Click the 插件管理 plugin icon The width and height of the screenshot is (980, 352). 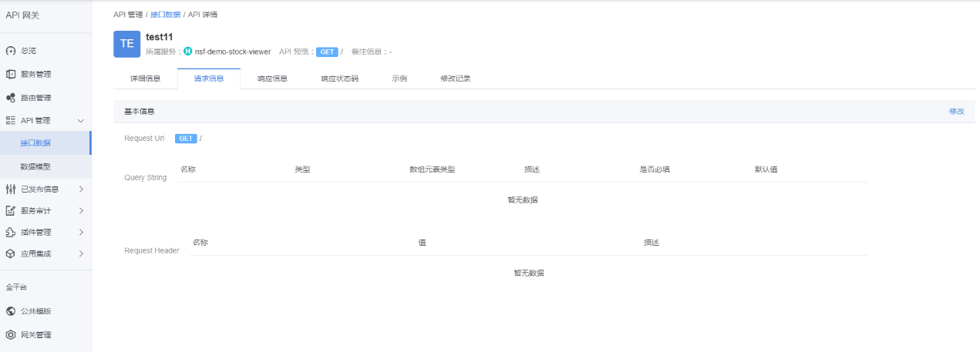click(x=11, y=233)
